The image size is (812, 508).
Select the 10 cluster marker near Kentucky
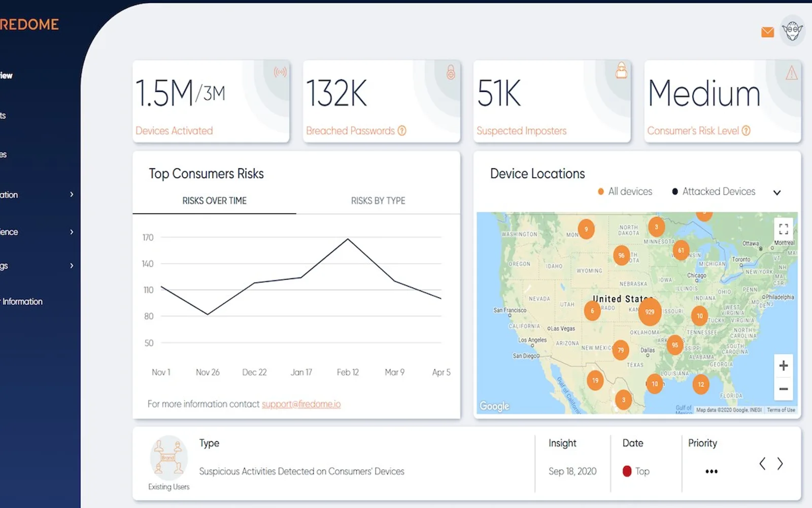pyautogui.click(x=700, y=316)
